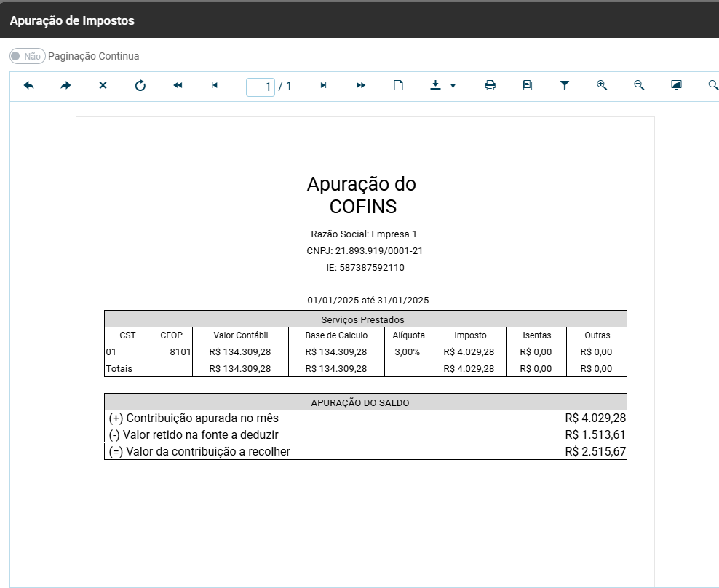This screenshot has width=719, height=588.
Task: Refresh the report with the reload icon
Action: click(140, 86)
